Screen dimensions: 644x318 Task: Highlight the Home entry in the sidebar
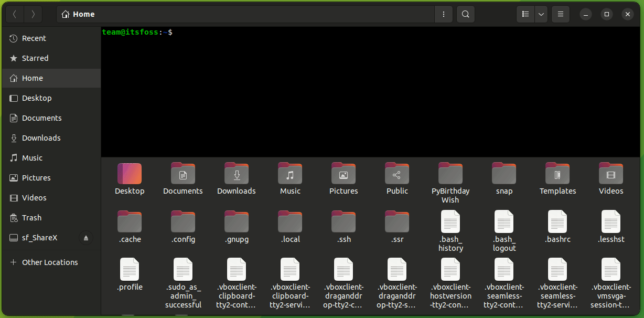point(33,78)
